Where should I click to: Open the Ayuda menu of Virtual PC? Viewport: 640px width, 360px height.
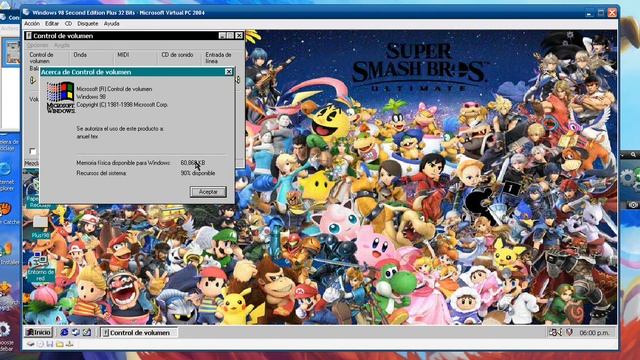(x=111, y=24)
